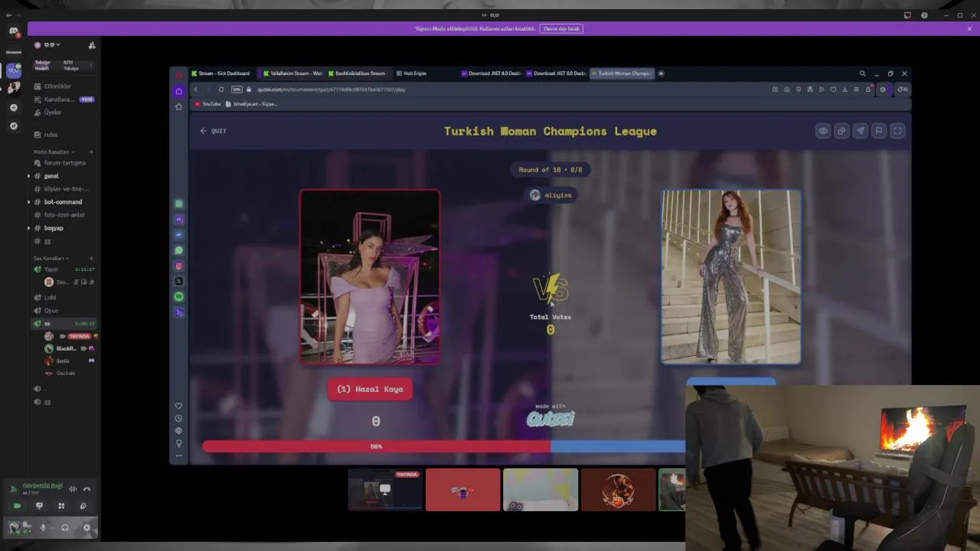The image size is (980, 551).
Task: Open Discord user settings gear
Action: point(87,527)
